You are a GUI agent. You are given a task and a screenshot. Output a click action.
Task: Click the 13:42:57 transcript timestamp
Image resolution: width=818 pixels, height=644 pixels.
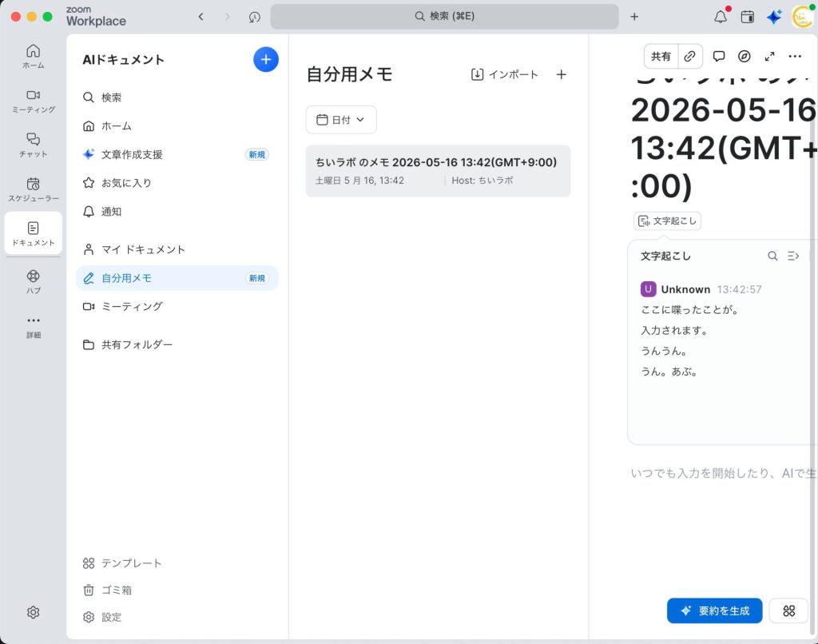[x=739, y=289]
